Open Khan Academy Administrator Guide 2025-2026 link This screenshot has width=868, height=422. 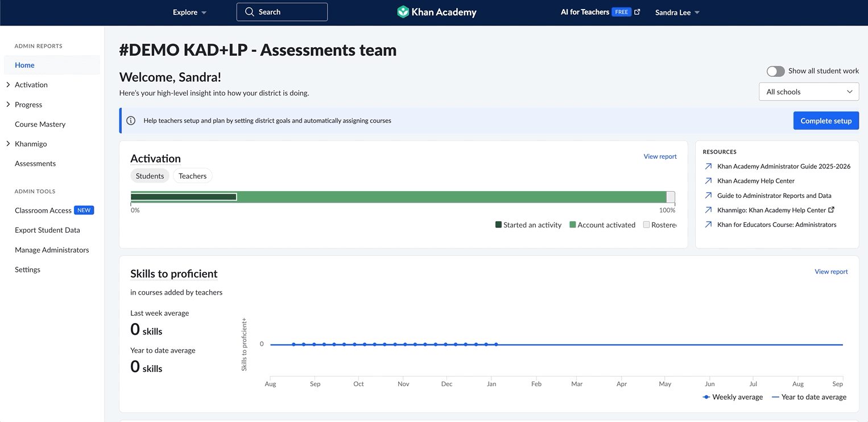pos(784,167)
